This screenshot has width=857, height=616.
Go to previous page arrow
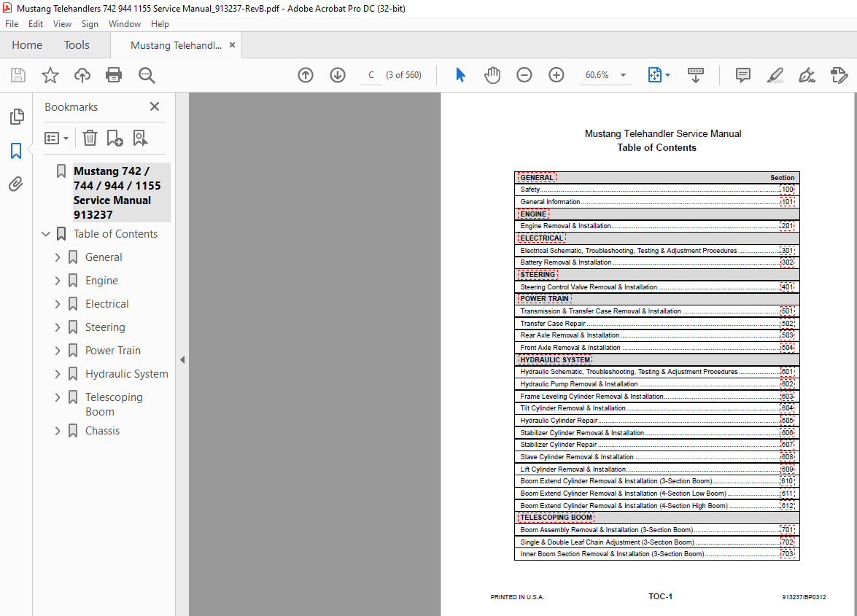306,75
